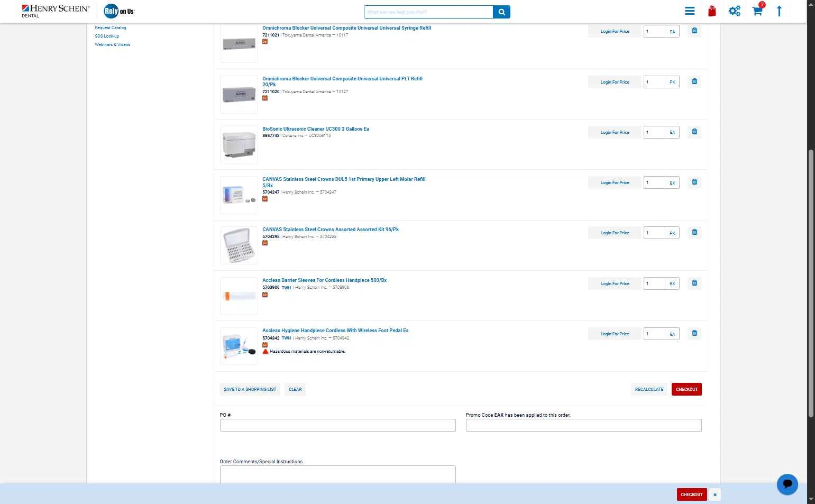The height and width of the screenshot is (504, 815).
Task: Open Acclean Barrier Sleeves product link
Action: tap(324, 280)
